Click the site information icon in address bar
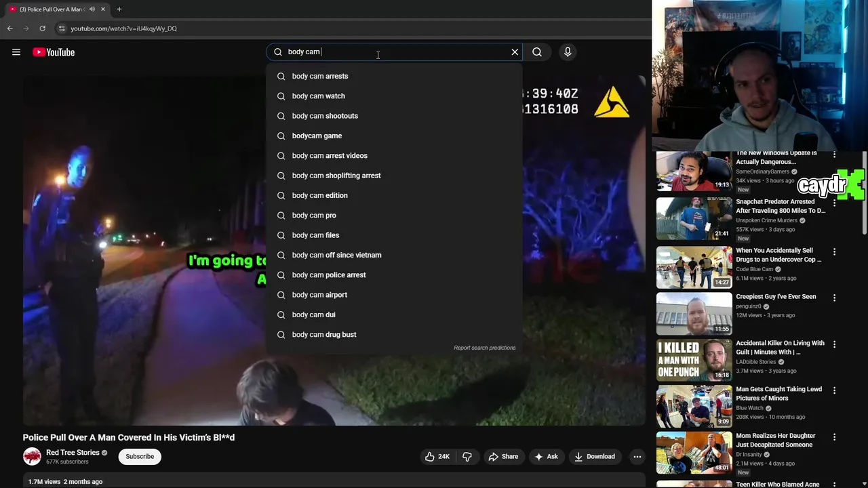Viewport: 868px width, 488px height. click(x=61, y=28)
